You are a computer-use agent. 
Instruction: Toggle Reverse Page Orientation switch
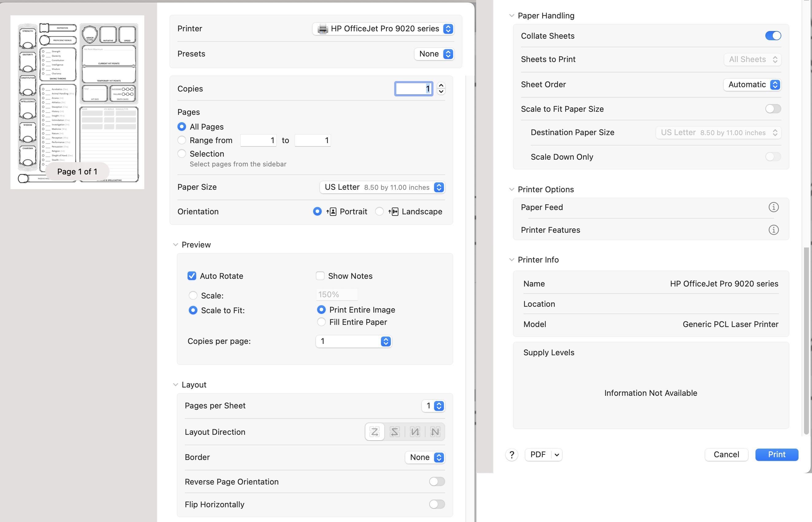(x=437, y=482)
